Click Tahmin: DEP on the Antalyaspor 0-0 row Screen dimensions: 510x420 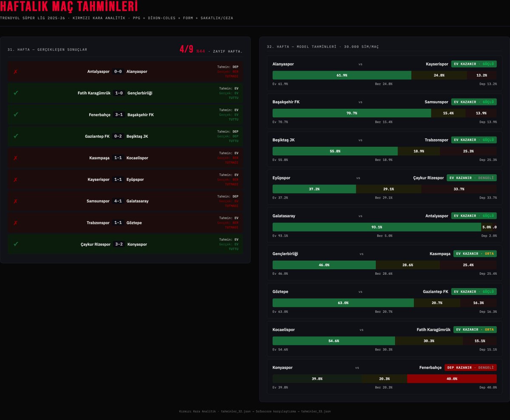[228, 67]
